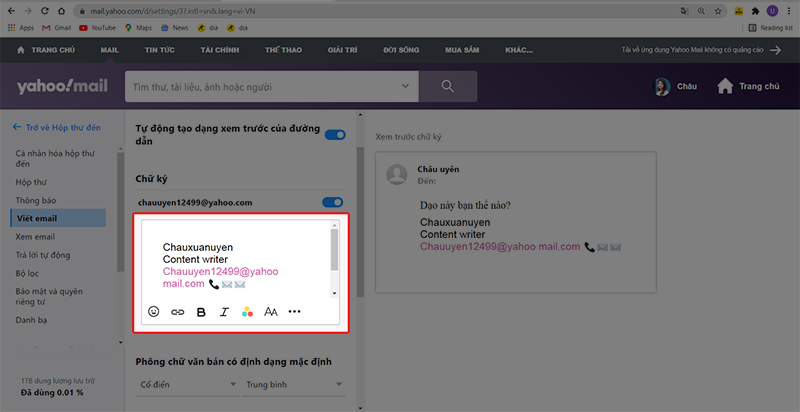Open the text color picker
800x412 pixels.
pyautogui.click(x=247, y=312)
